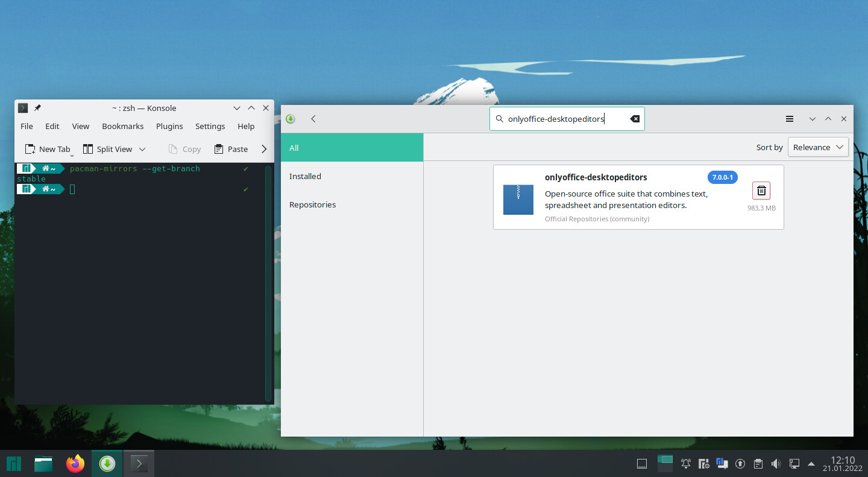Open the onlyoffice-desktopeditors package title
This screenshot has height=477, width=868.
pos(596,177)
